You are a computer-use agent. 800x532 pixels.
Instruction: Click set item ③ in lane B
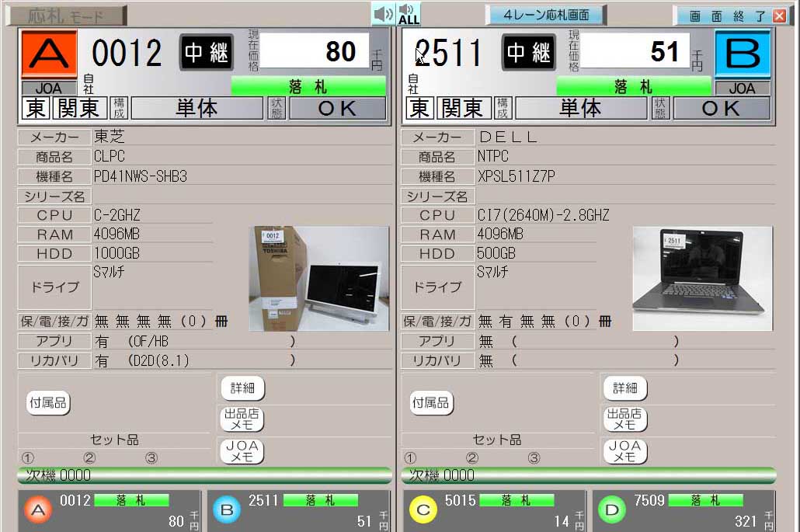534,457
